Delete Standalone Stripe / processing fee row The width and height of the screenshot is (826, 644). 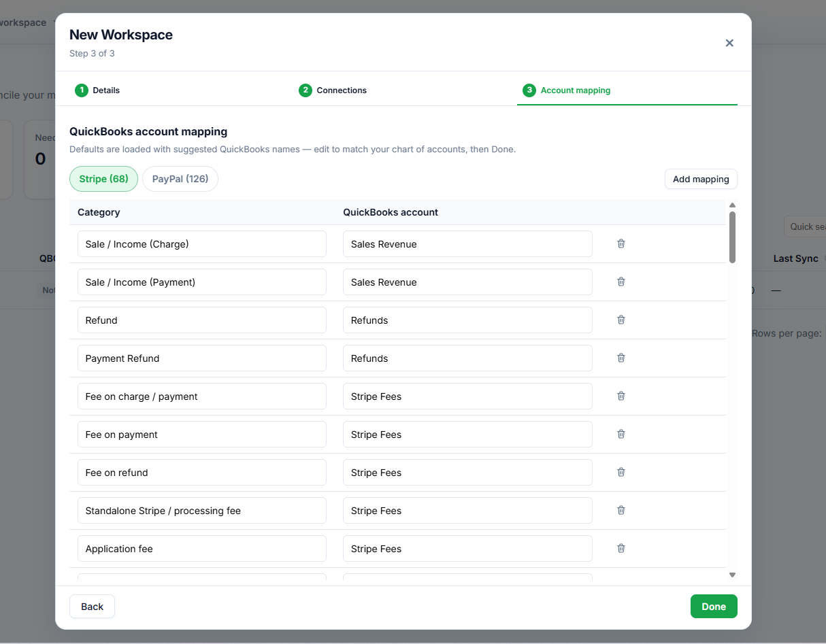click(621, 510)
